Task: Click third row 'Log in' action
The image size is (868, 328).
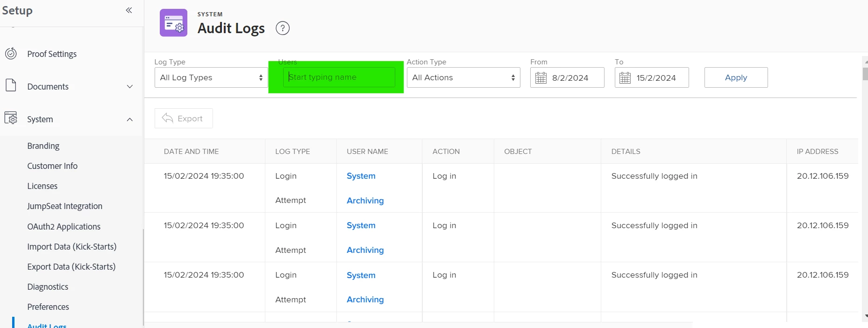Action: click(x=444, y=275)
